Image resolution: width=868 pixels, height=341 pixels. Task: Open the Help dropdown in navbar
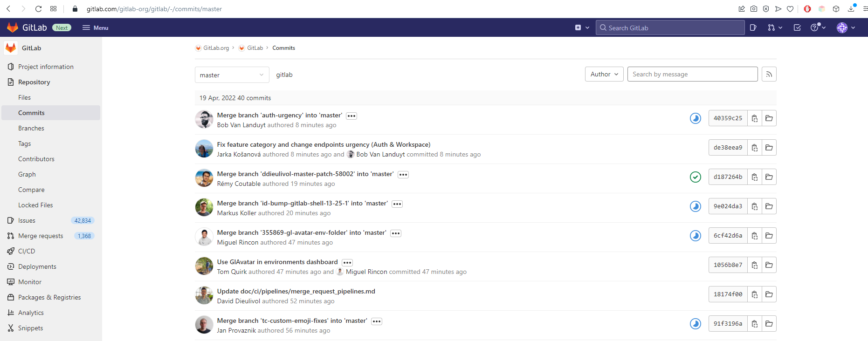pos(818,27)
